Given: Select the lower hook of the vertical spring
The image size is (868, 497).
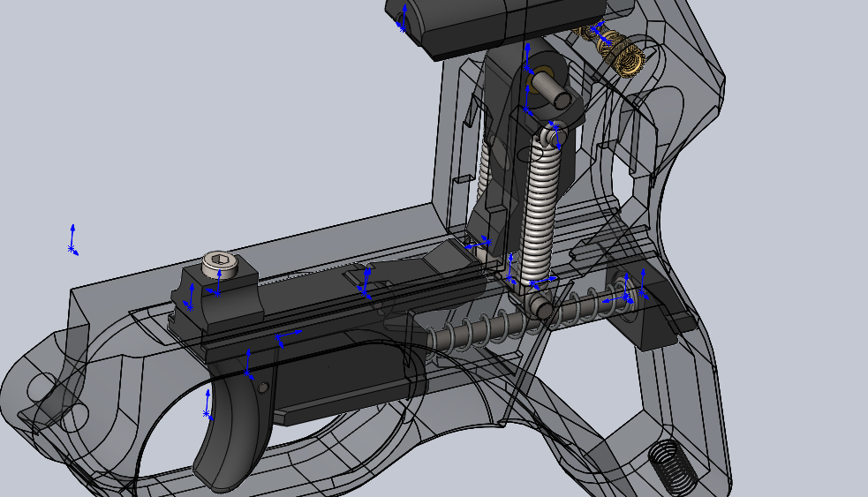Looking at the screenshot, I should pyautogui.click(x=541, y=306).
